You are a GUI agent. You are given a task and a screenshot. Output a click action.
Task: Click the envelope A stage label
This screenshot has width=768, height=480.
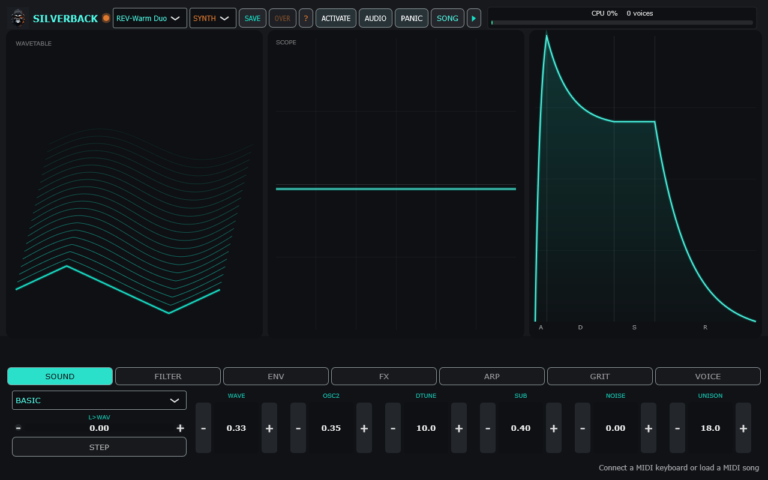(x=541, y=327)
